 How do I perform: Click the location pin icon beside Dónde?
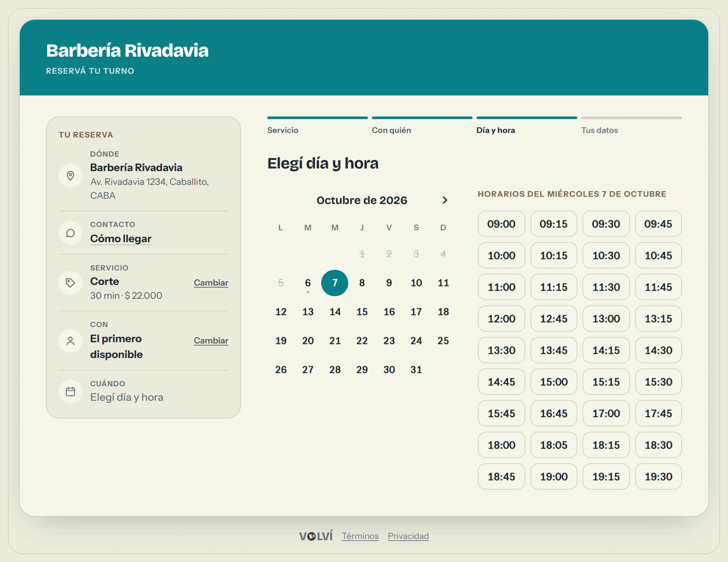point(70,175)
